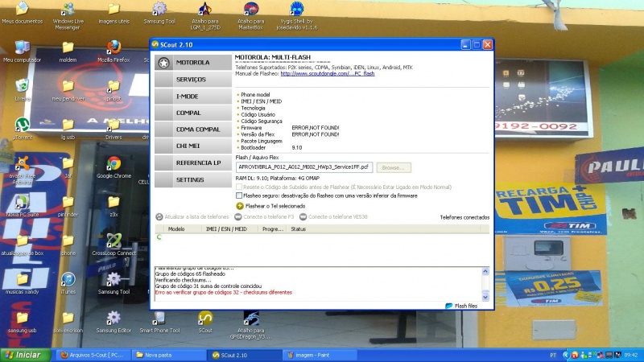Open Meus documentos desktop icon

pos(23,13)
